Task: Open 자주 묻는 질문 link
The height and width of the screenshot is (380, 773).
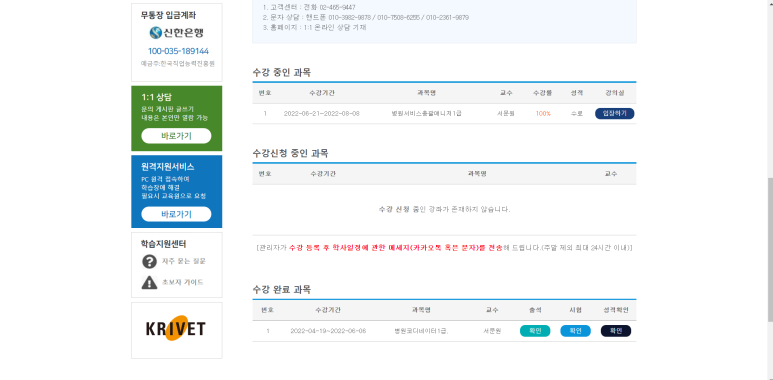Action: (x=184, y=261)
